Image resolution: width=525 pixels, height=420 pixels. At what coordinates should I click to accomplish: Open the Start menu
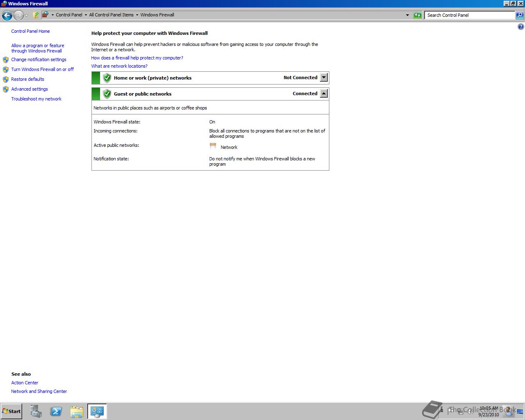(11, 411)
